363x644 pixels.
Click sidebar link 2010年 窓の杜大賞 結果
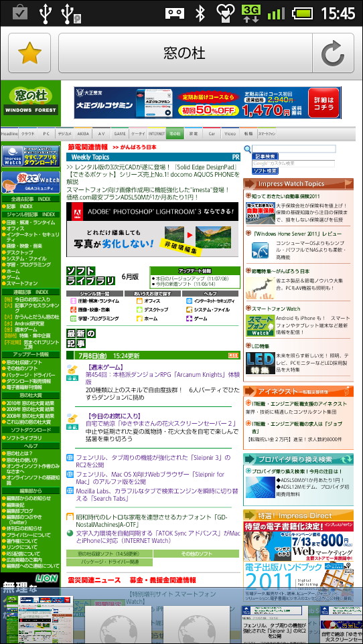pos(30,403)
